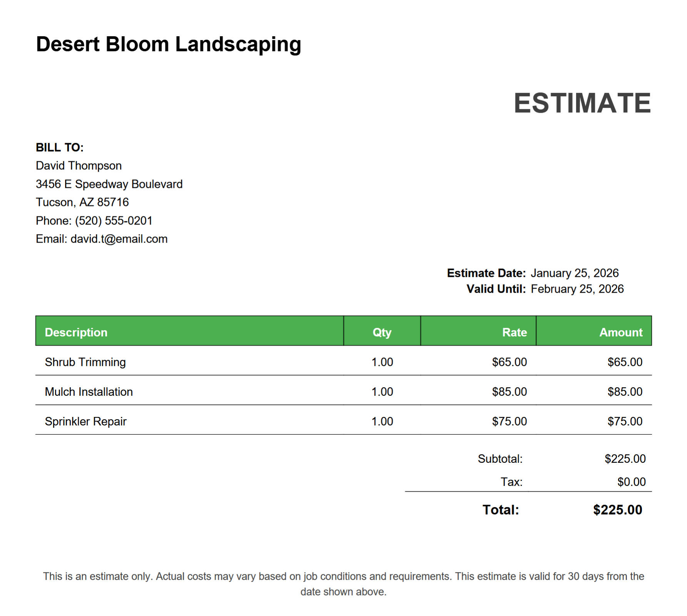The width and height of the screenshot is (687, 616).
Task: Click the valid until date February 25, 2026
Action: 577,289
